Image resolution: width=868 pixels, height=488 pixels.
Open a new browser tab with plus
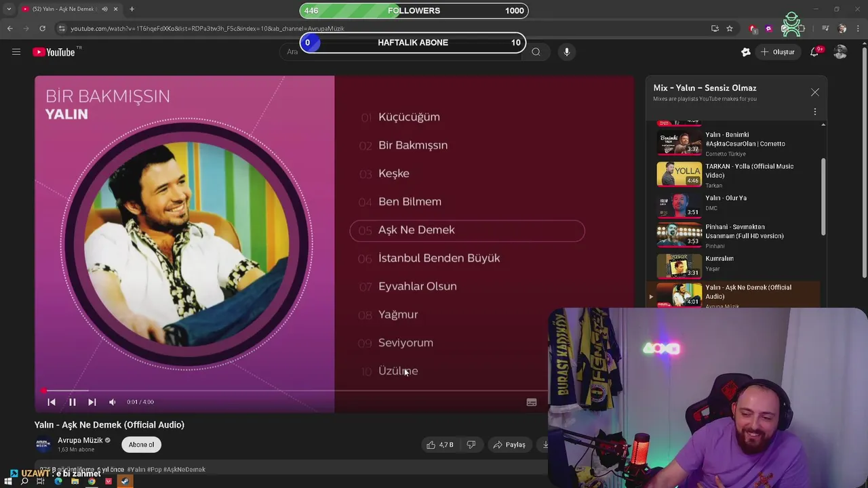132,9
